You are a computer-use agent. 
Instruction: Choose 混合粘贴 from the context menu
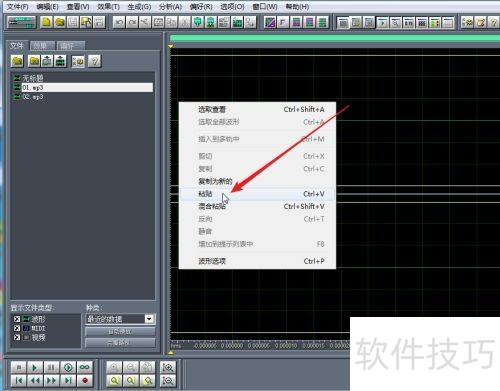click(x=257, y=207)
